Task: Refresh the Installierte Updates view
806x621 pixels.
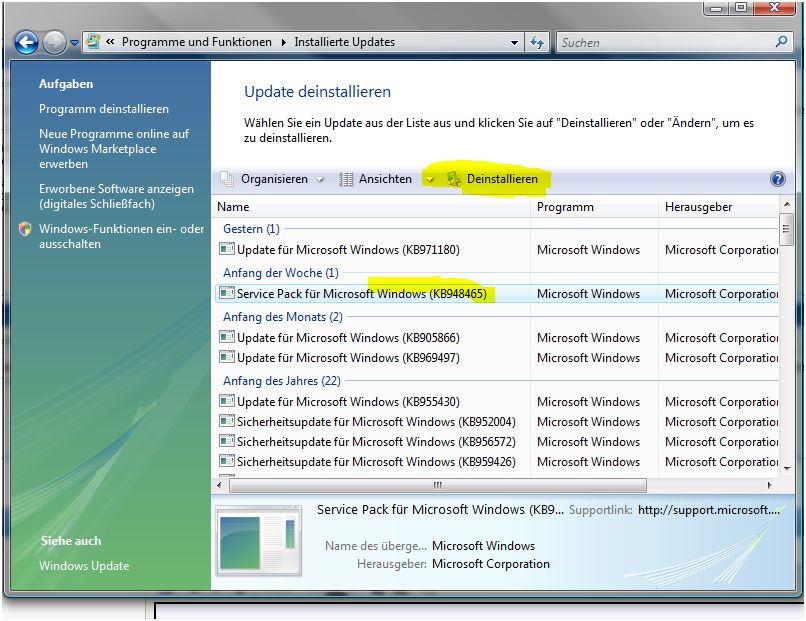Action: click(537, 42)
